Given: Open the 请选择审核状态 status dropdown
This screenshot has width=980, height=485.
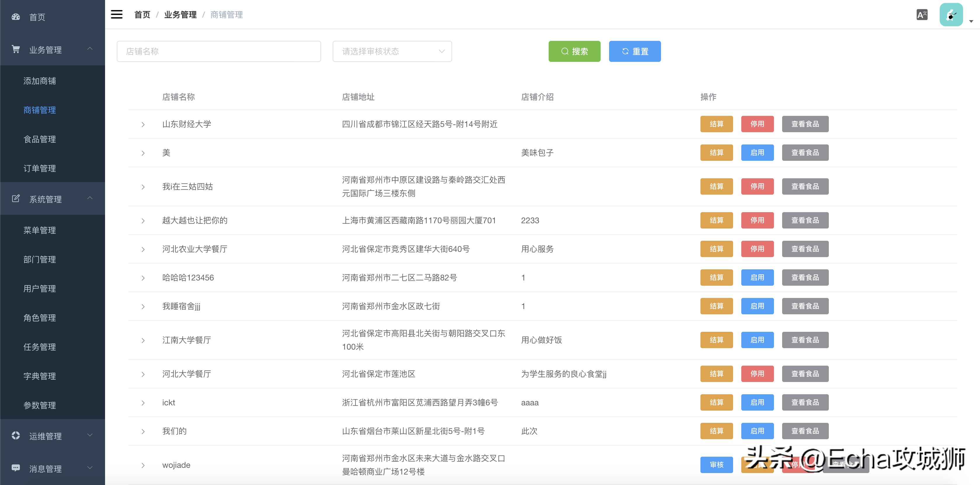Looking at the screenshot, I should (392, 51).
